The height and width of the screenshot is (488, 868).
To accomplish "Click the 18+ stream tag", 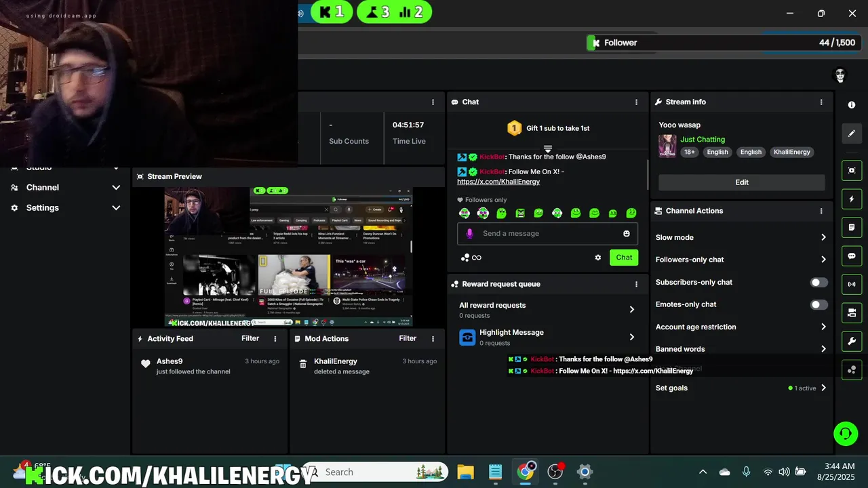I will [690, 152].
